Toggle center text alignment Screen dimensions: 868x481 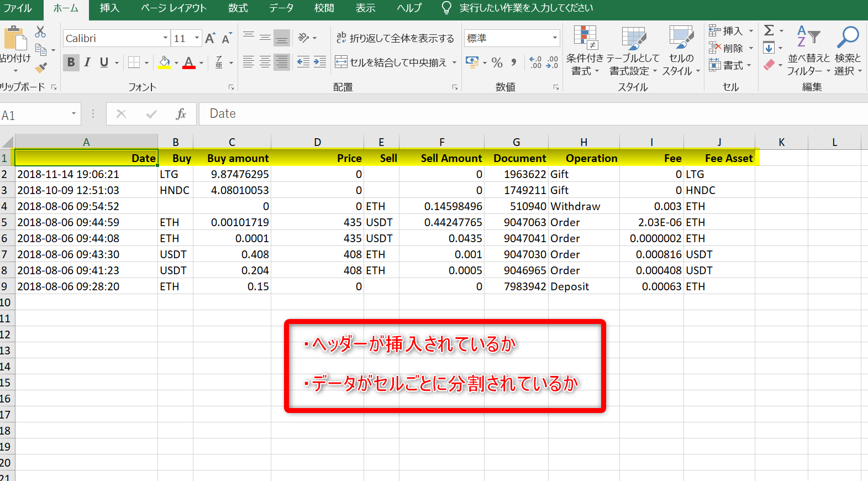coord(265,62)
